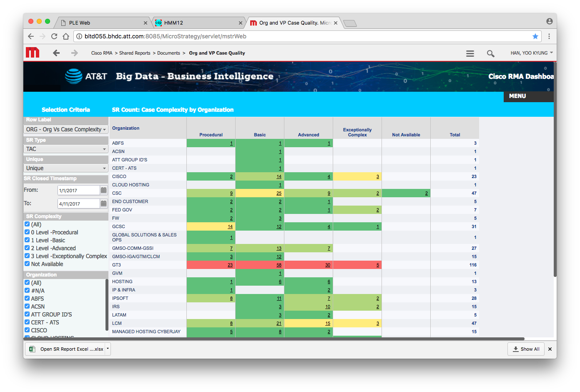Open the dashboard MENU item
The image size is (580, 392).
pyautogui.click(x=517, y=96)
